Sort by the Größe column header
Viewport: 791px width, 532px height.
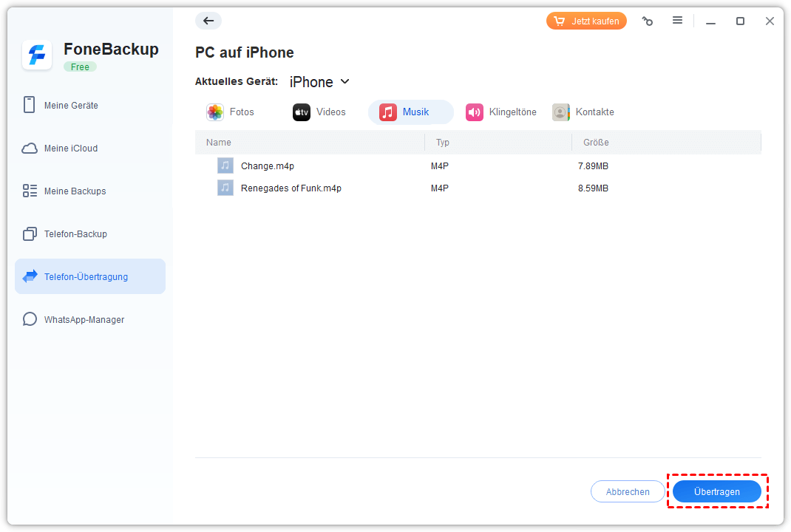click(596, 142)
